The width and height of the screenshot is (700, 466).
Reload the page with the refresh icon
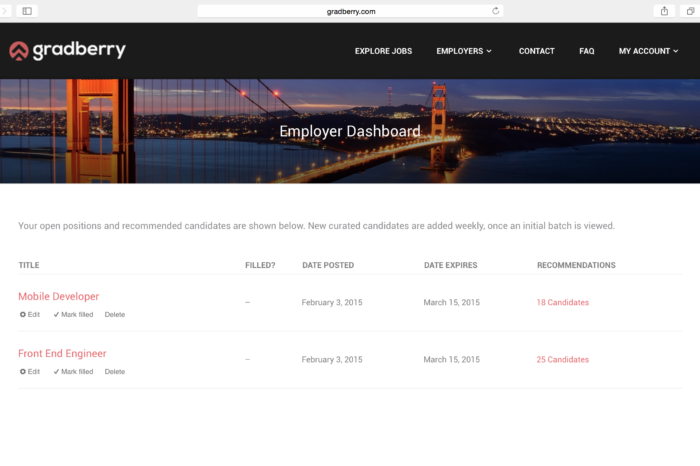click(495, 11)
